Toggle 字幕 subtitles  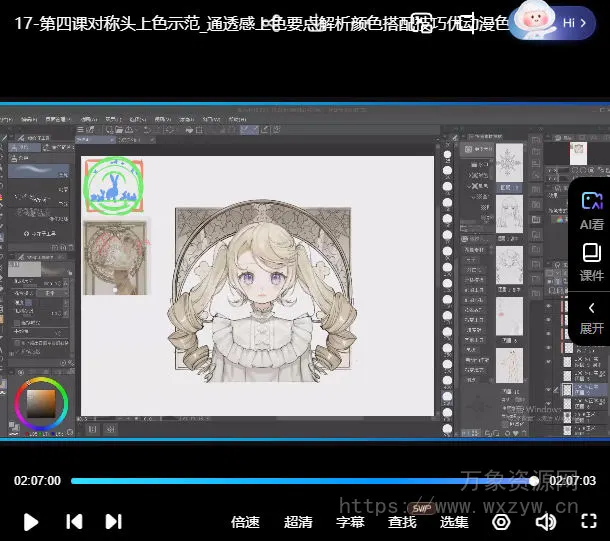pyautogui.click(x=350, y=522)
